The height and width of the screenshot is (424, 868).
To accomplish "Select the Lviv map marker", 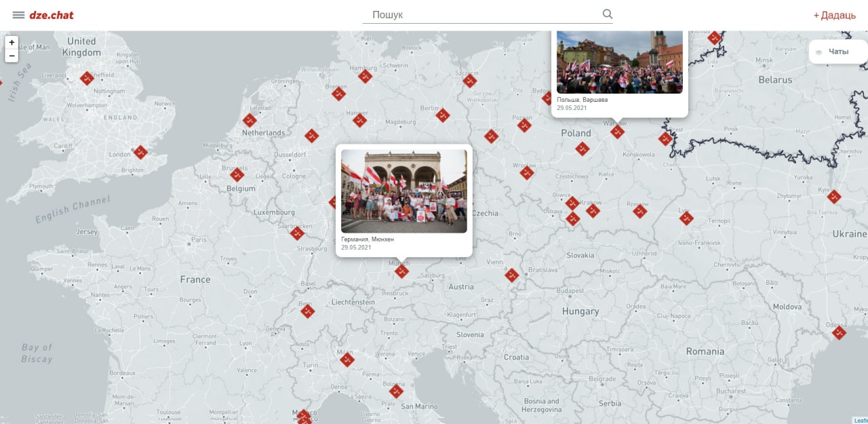I will [686, 218].
